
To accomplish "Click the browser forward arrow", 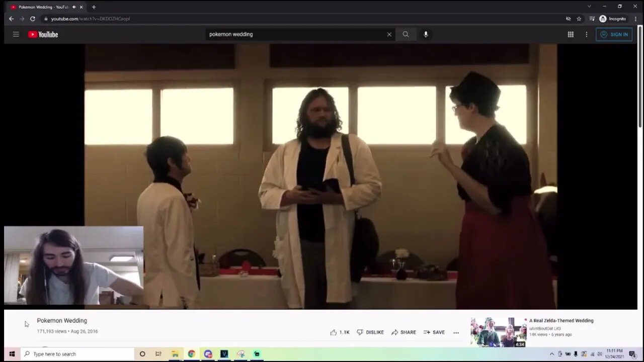I will point(22,19).
